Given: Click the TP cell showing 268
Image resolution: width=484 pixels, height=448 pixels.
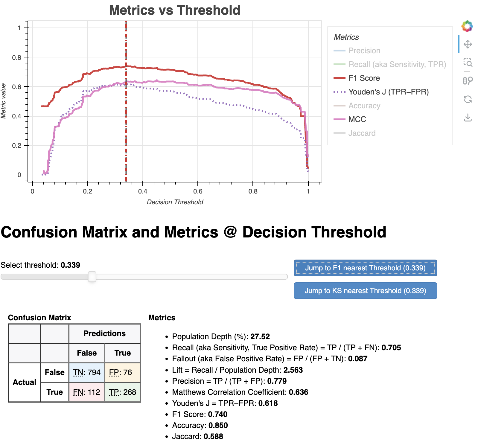Looking at the screenshot, I should click(123, 392).
